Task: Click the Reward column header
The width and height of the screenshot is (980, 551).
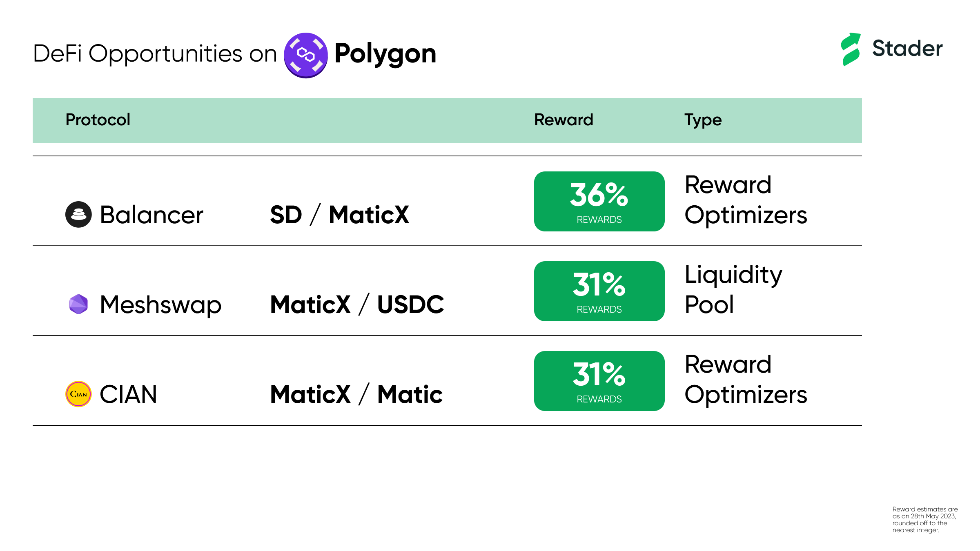Action: click(563, 120)
